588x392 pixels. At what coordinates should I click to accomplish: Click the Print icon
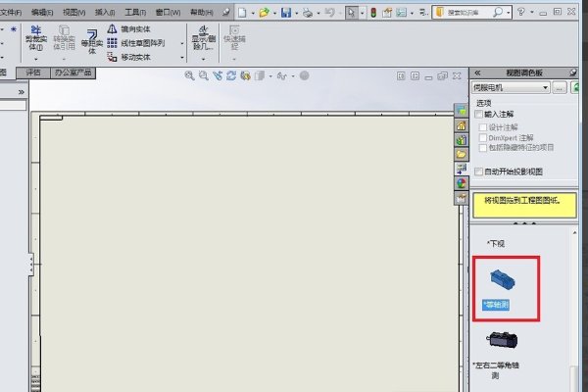(x=308, y=13)
